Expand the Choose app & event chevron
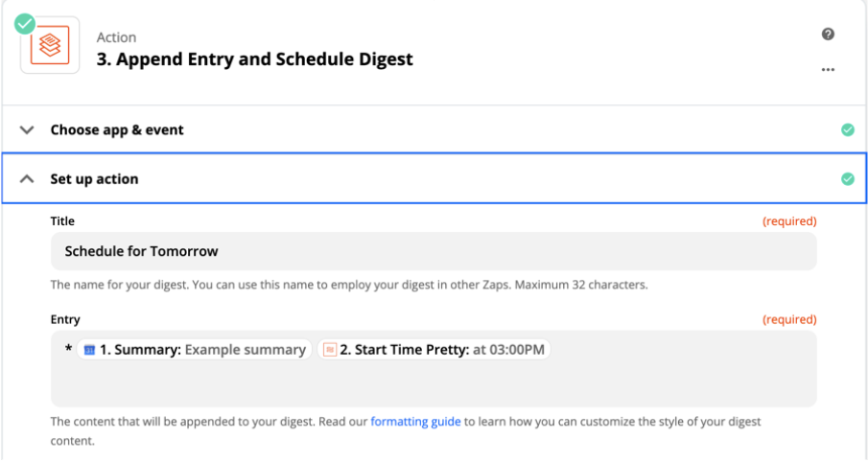 28,130
